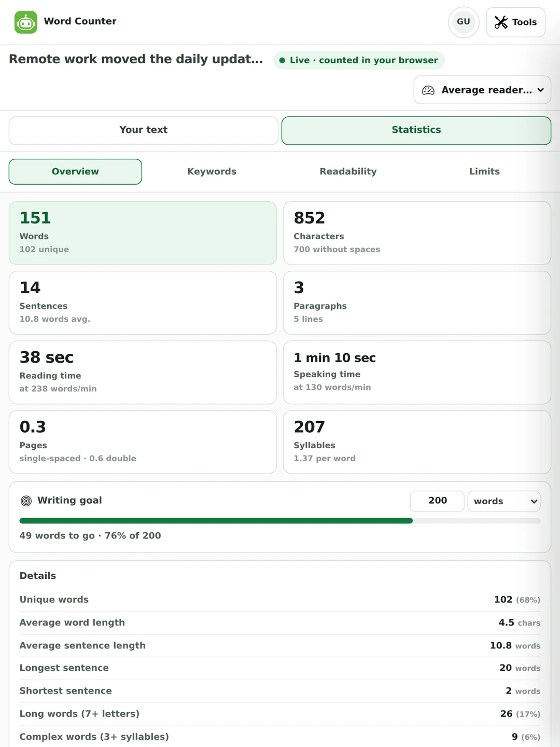The height and width of the screenshot is (747, 560).
Task: Click the '102 (68%)' value
Action: point(517,600)
